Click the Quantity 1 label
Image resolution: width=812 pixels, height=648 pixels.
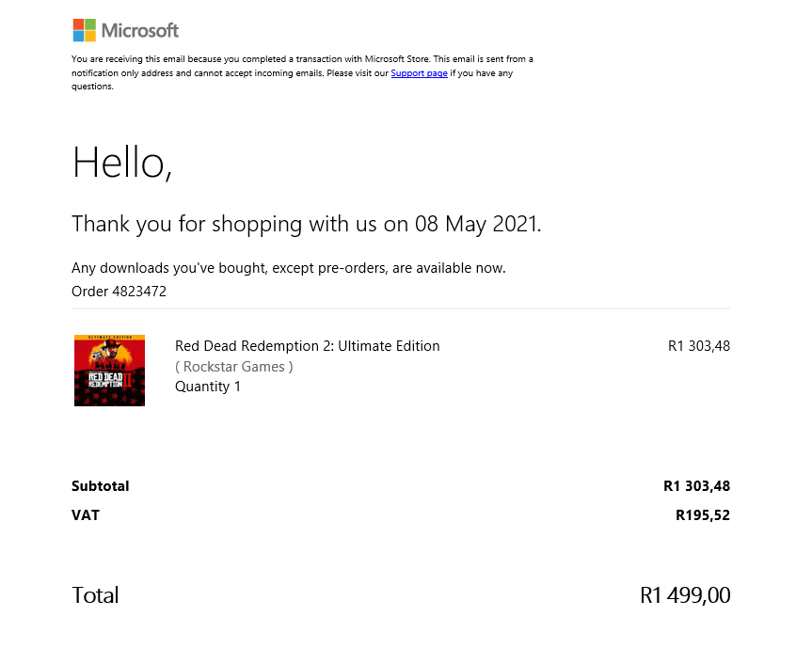point(208,387)
